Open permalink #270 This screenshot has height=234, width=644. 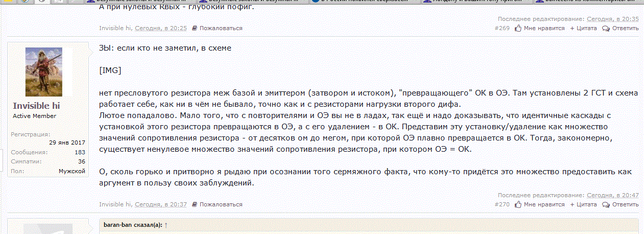tap(502, 204)
